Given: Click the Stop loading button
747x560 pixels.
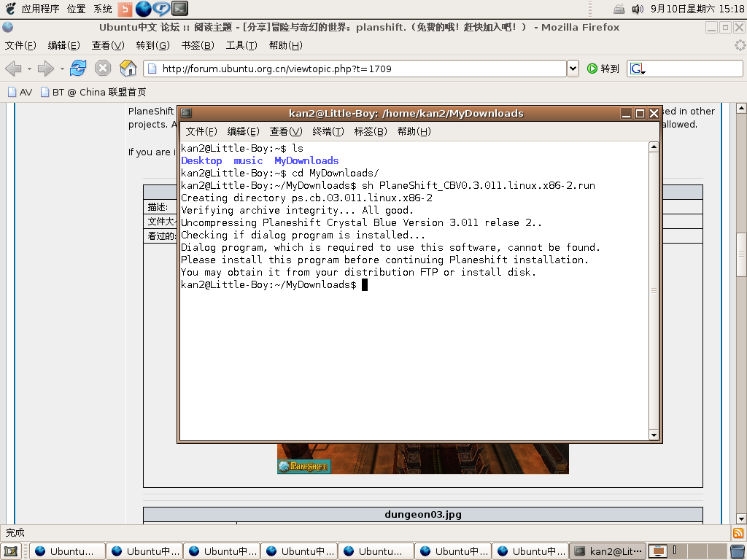Looking at the screenshot, I should coord(102,69).
